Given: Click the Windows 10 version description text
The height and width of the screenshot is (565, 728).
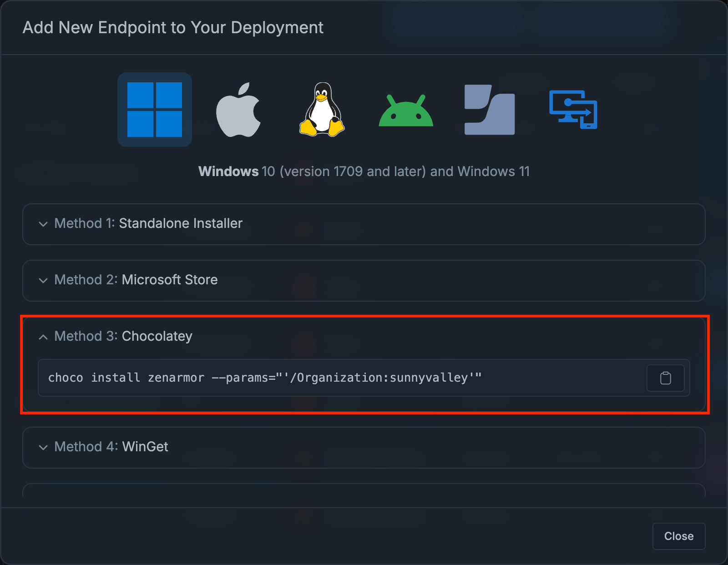Looking at the screenshot, I should 364,172.
